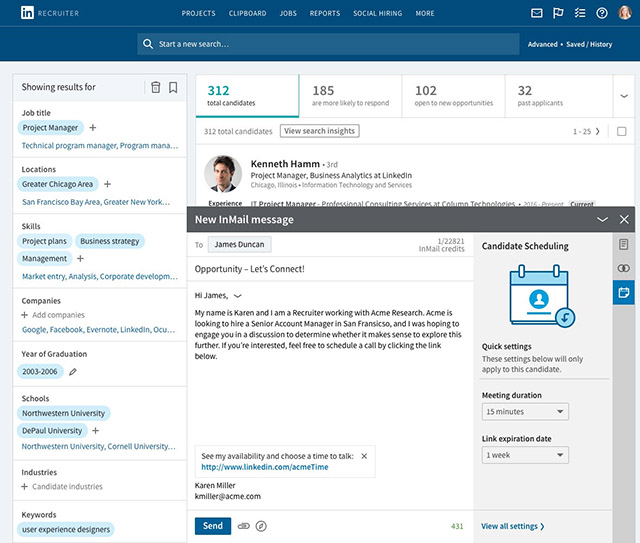640x543 pixels.
Task: Select the 312 total candidates tab
Action: click(x=247, y=96)
